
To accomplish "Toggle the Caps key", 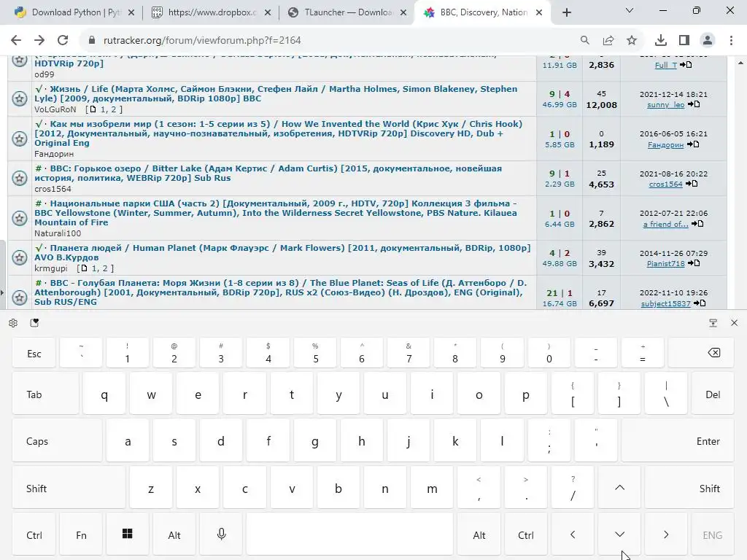I will tap(57, 441).
